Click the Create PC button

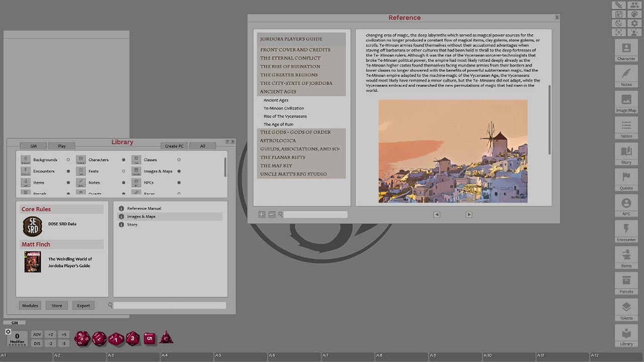coord(174,146)
